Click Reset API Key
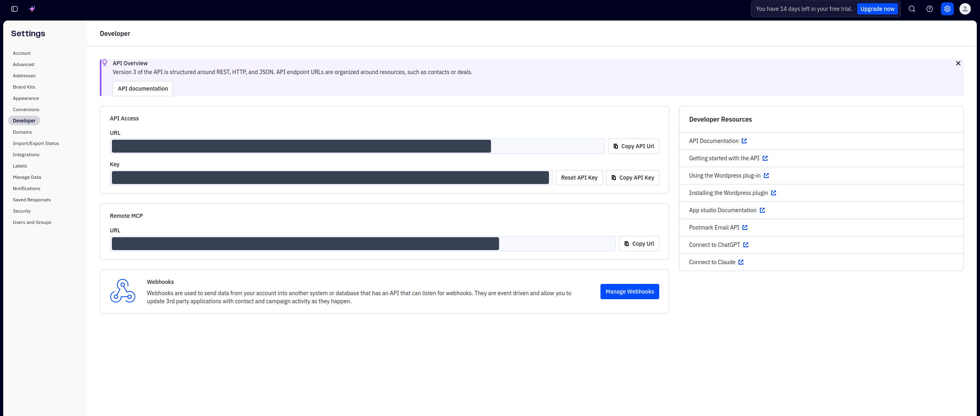This screenshot has width=980, height=416. pos(579,178)
